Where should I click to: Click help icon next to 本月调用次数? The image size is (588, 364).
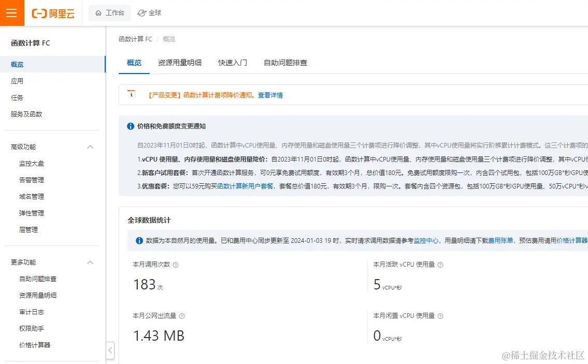[x=176, y=265]
